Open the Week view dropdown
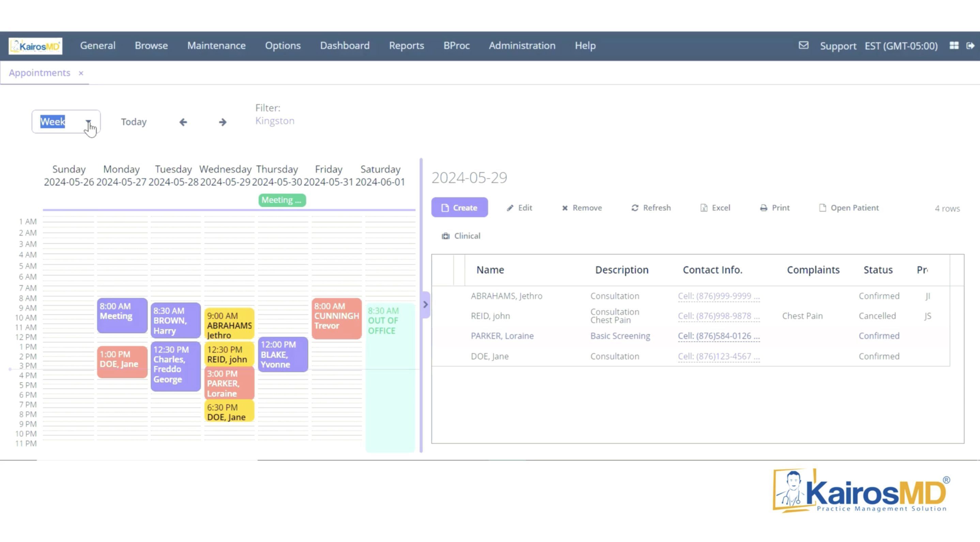Screen dimensions: 980x542 (88, 122)
